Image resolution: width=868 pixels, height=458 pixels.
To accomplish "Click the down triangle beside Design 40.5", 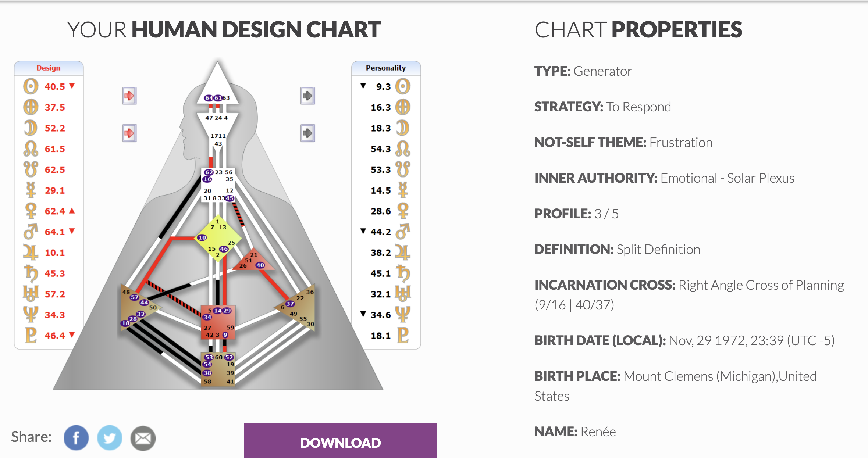I will (72, 86).
